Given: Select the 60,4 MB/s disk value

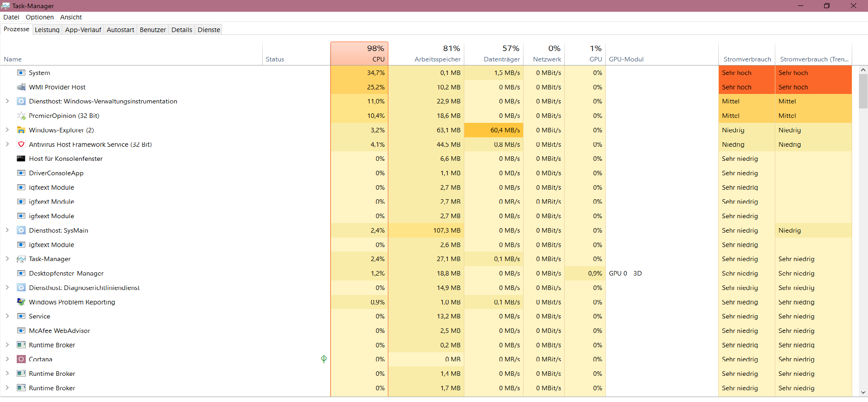Looking at the screenshot, I should 494,130.
